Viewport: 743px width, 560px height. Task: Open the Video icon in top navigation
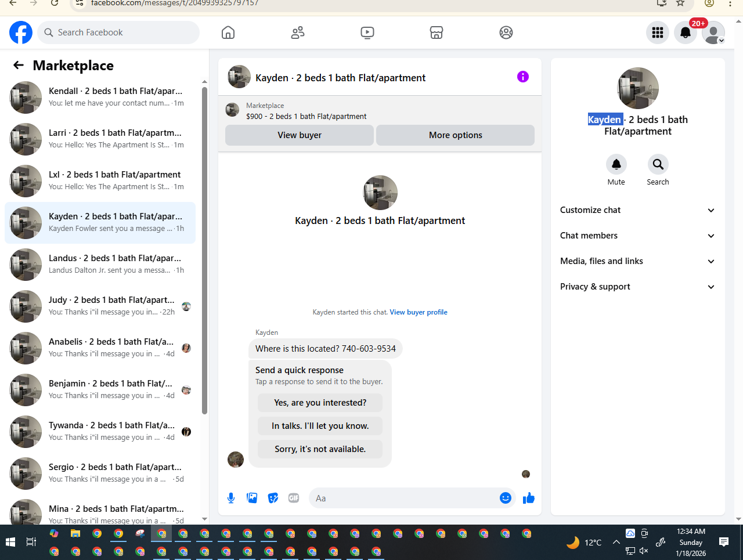pos(367,32)
